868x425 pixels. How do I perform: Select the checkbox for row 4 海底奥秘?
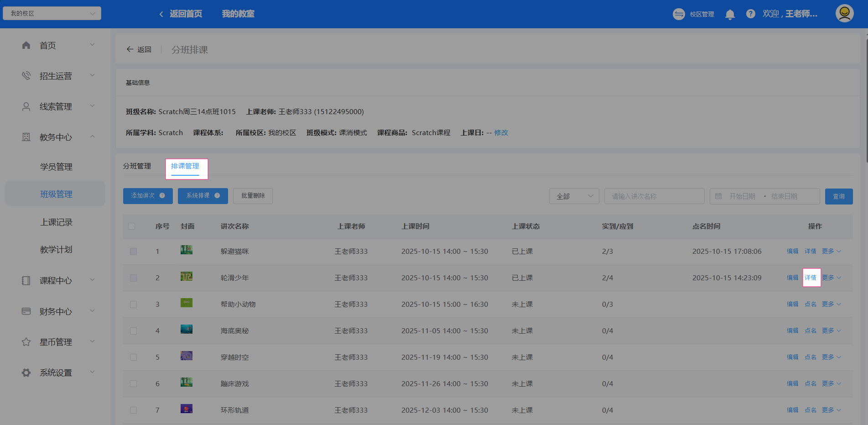click(x=133, y=331)
